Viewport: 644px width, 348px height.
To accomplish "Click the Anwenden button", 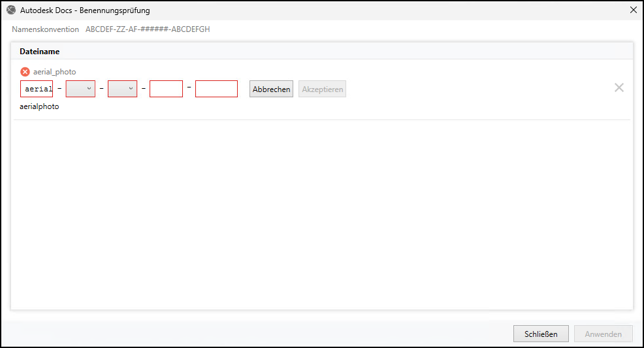I will 604,334.
